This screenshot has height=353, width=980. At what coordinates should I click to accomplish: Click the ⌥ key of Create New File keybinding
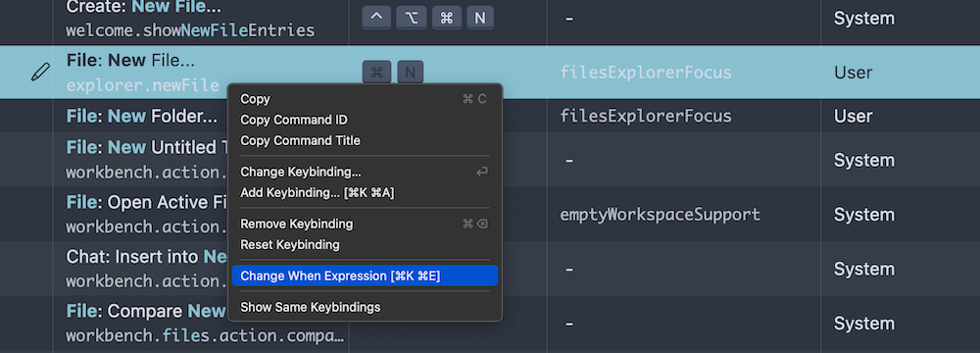pos(411,18)
